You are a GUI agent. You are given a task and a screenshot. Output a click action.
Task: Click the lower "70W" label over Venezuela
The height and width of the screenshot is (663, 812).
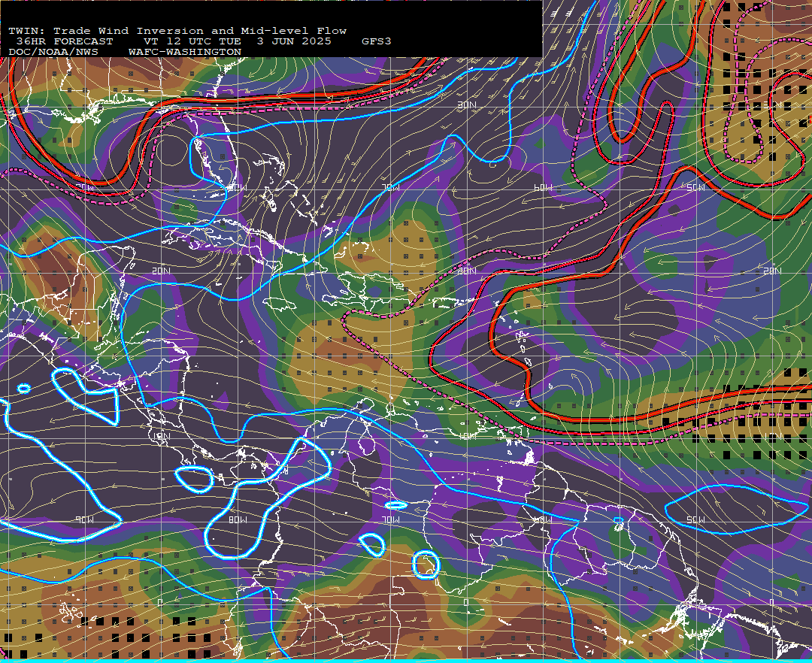[x=390, y=519]
